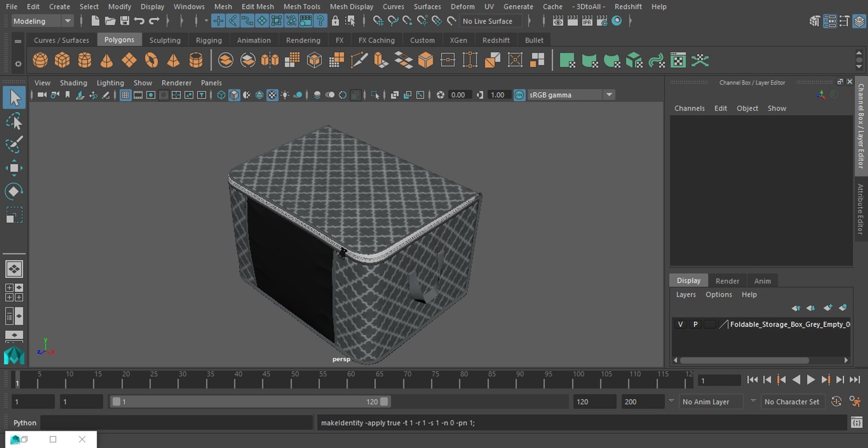Click the current frame input field
The width and height of the screenshot is (868, 448).
(x=719, y=380)
